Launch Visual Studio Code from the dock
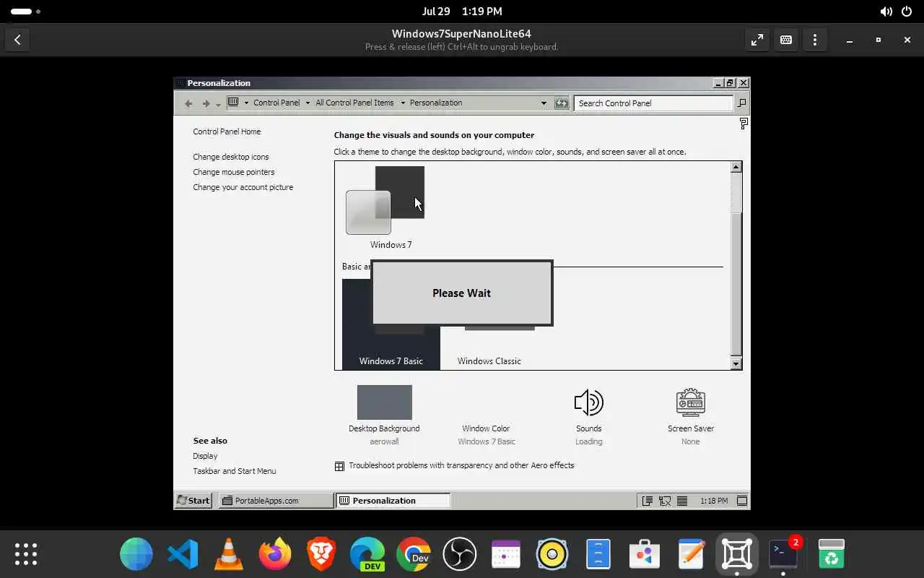Screen dimensions: 924x578 coord(183,554)
